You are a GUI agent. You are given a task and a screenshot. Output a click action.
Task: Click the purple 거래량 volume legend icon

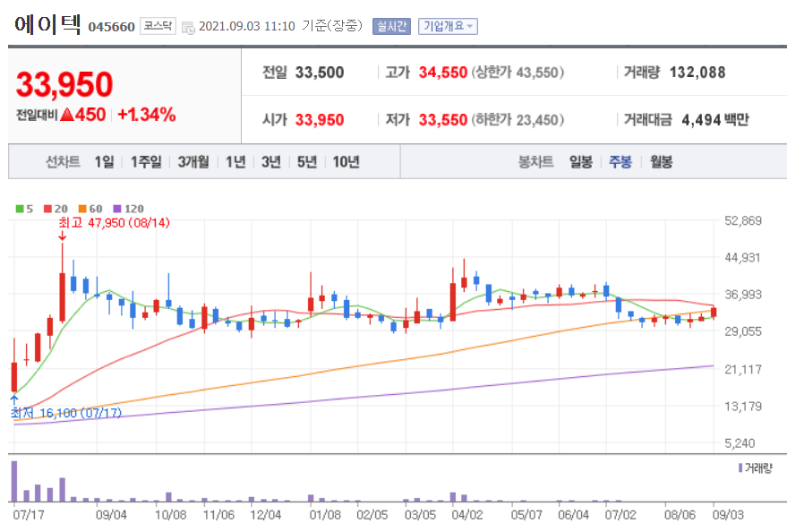pos(740,468)
